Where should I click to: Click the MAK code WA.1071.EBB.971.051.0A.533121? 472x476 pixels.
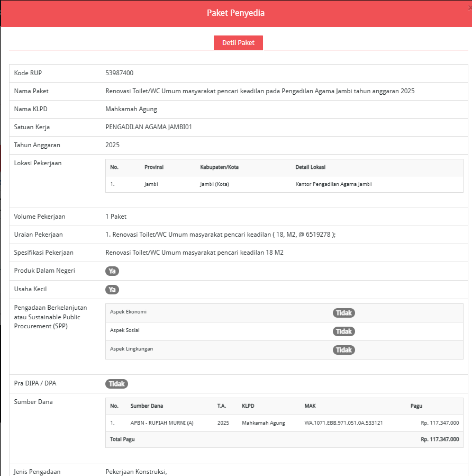coord(343,423)
